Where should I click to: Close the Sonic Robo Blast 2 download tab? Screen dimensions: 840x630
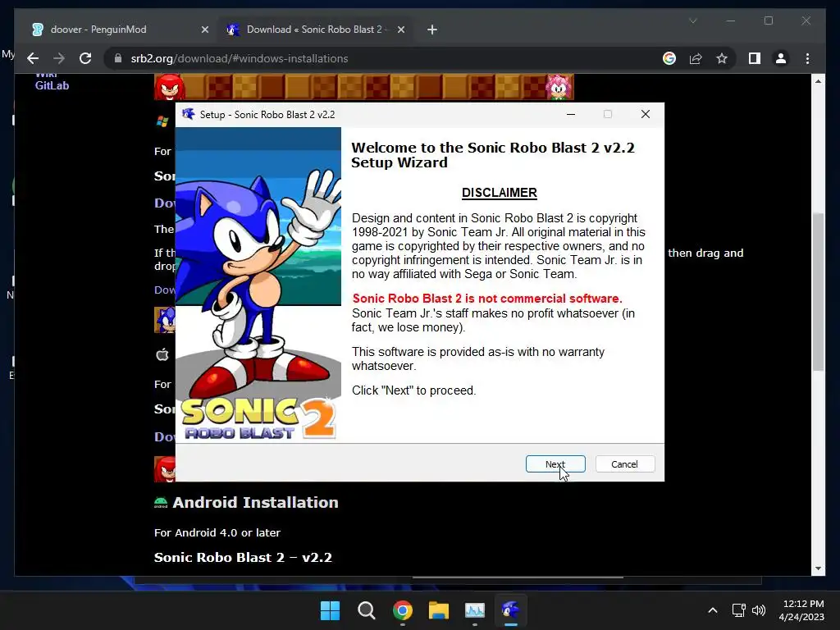[400, 30]
